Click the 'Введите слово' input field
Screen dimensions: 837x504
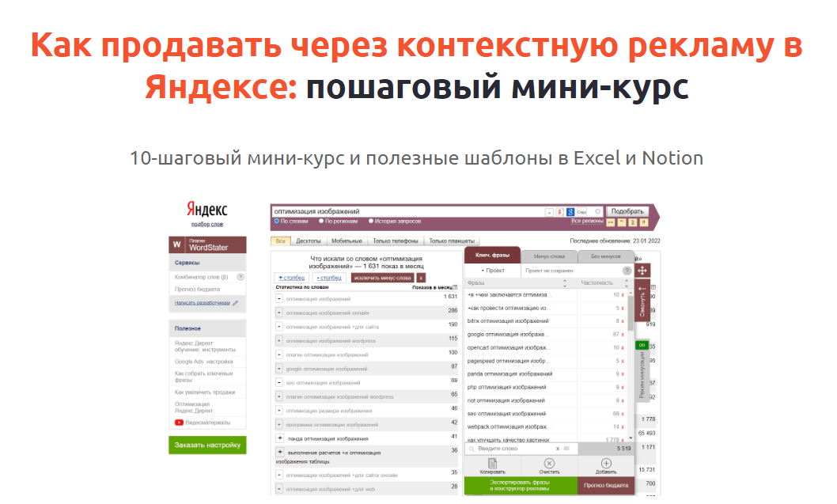click(497, 449)
